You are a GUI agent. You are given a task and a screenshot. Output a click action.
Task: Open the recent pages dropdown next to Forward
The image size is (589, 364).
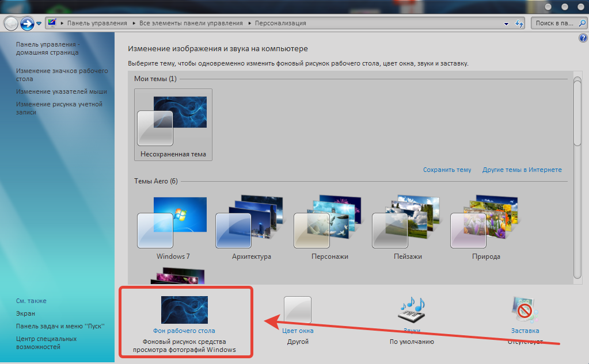coord(39,24)
